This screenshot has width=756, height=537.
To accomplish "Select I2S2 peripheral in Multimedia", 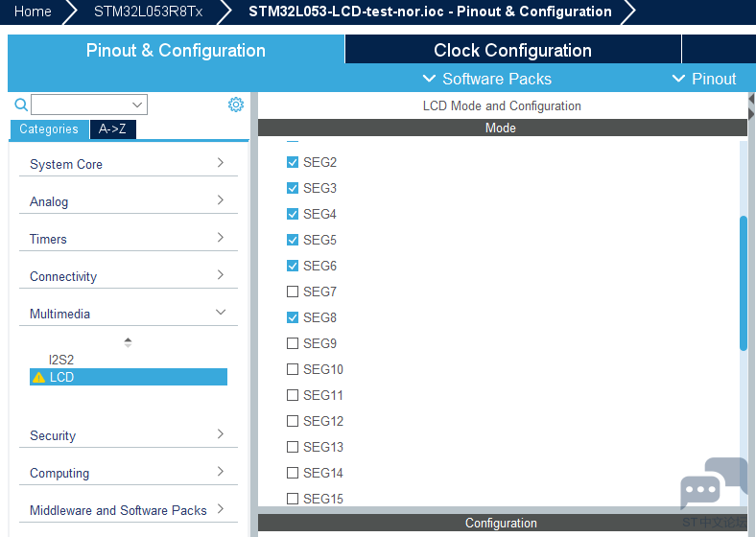I will click(x=61, y=360).
